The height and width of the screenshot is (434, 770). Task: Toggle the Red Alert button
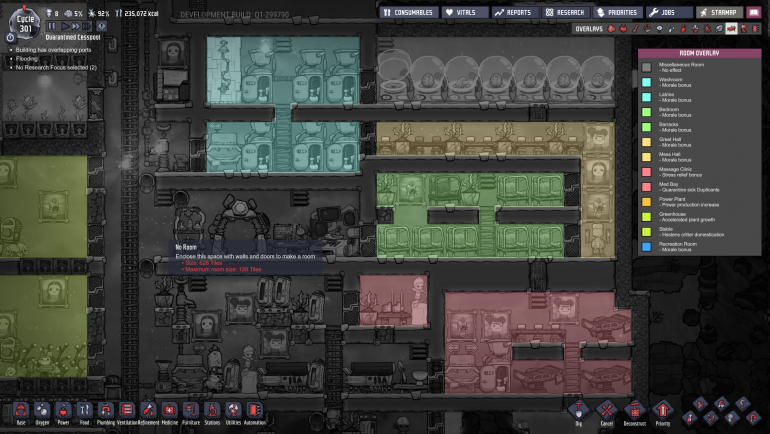[x=102, y=26]
